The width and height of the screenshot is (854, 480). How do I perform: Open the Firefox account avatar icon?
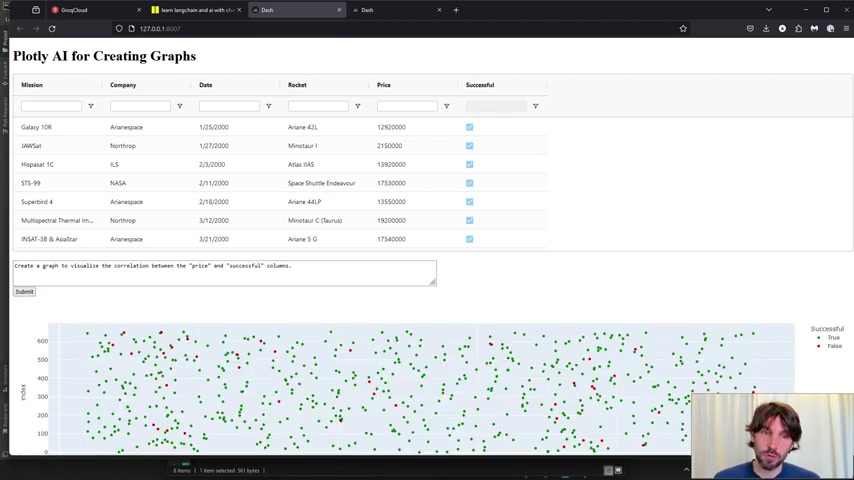782,29
